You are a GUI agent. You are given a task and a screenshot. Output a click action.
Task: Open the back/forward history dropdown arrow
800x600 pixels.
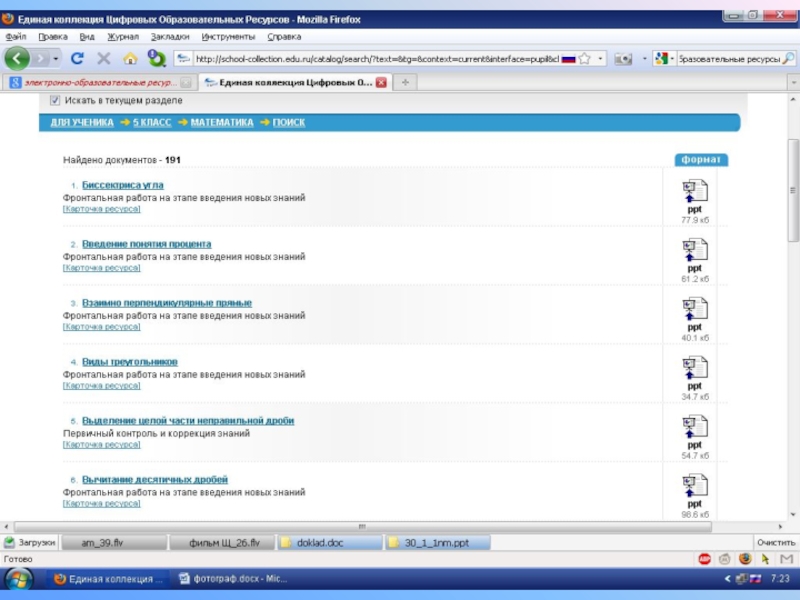(56, 59)
